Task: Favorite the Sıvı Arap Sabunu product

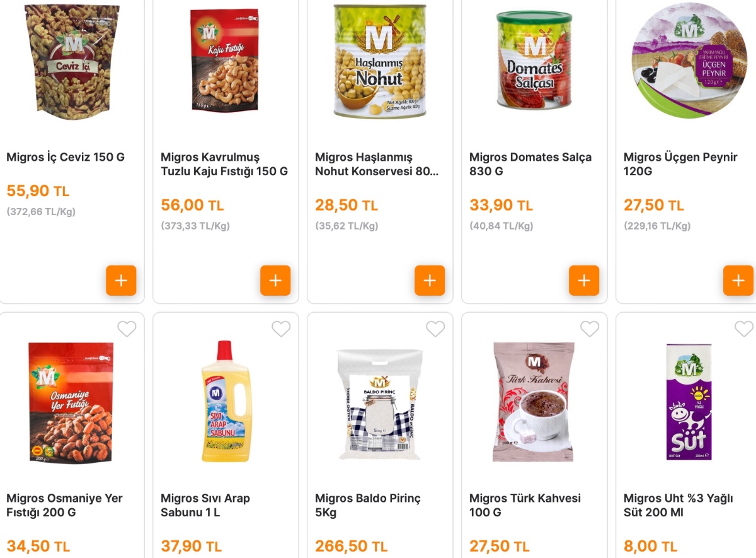Action: [281, 329]
